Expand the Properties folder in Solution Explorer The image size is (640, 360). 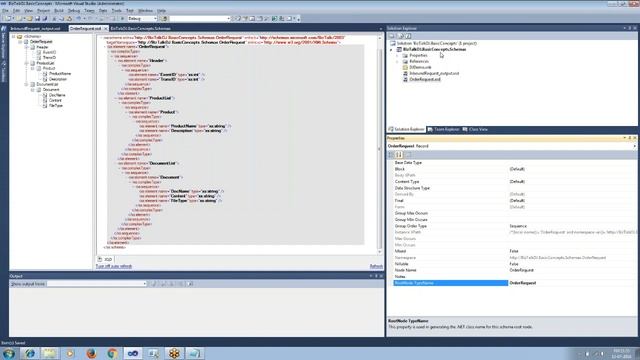coord(397,55)
